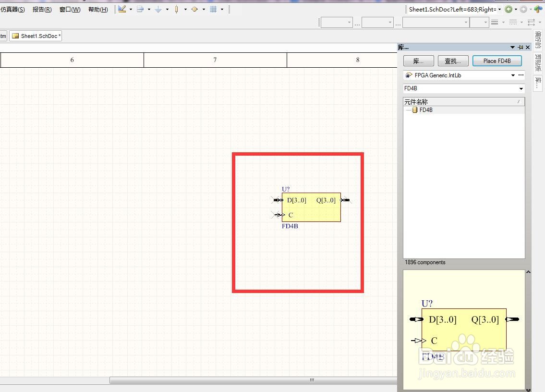This screenshot has height=392, width=545.
Task: Click the FD4B symbol preview thumbnail
Action: [x=464, y=330]
